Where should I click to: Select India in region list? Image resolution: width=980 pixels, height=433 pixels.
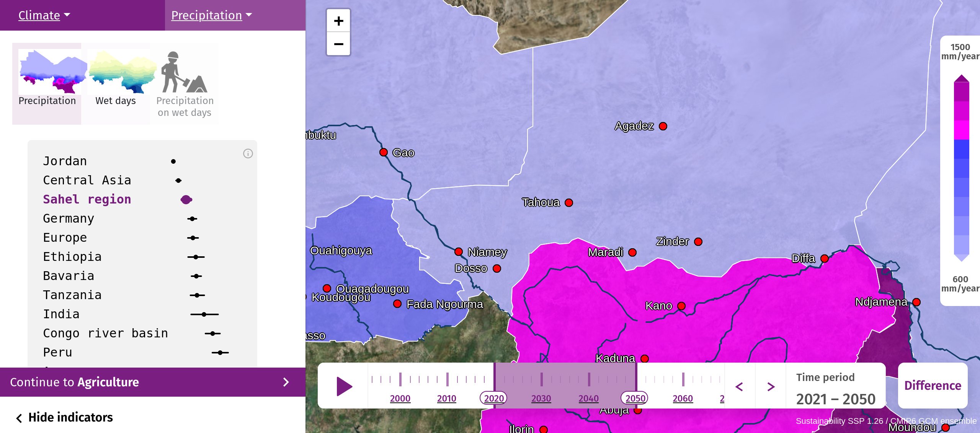point(142,314)
